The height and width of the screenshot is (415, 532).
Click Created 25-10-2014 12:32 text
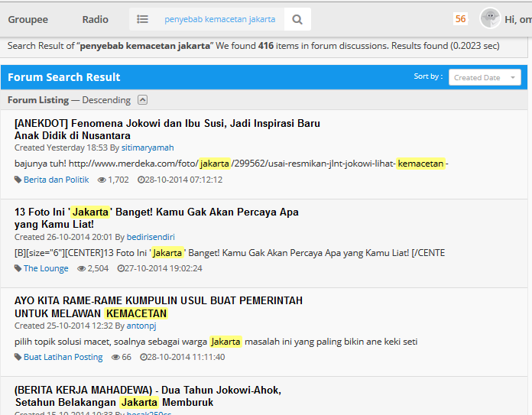pyautogui.click(x=63, y=326)
